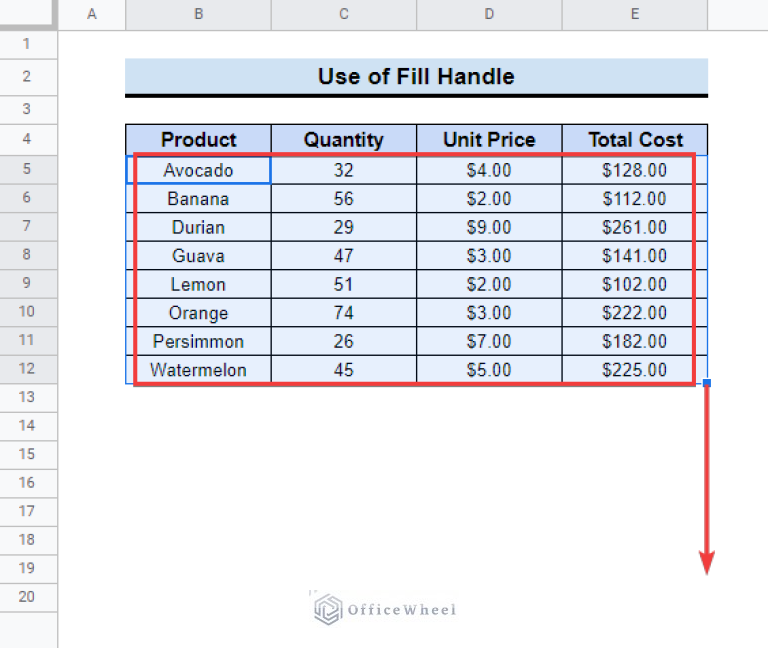Select quantity cell showing 56
This screenshot has width=768, height=648.
click(x=344, y=198)
